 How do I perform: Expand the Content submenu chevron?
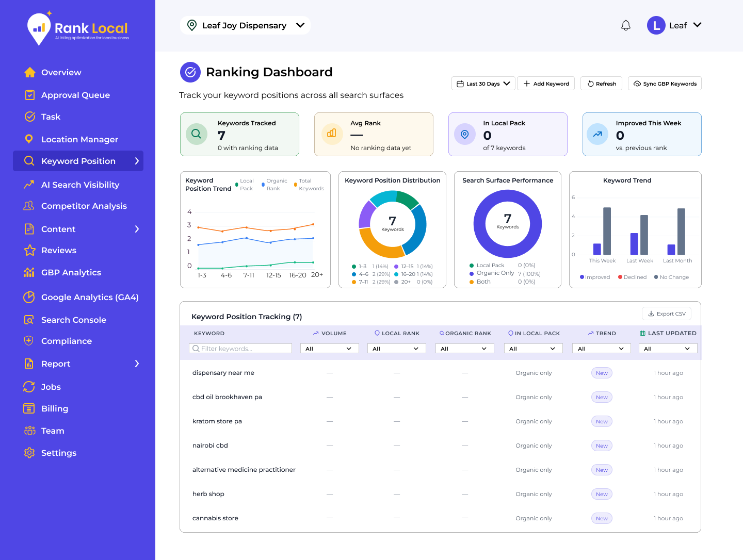(137, 229)
